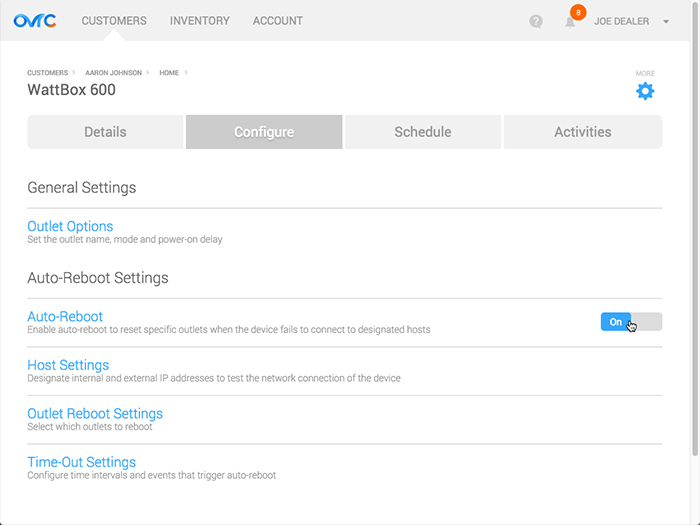Click the orange notification count badge
This screenshot has height=525, width=700.
578,12
